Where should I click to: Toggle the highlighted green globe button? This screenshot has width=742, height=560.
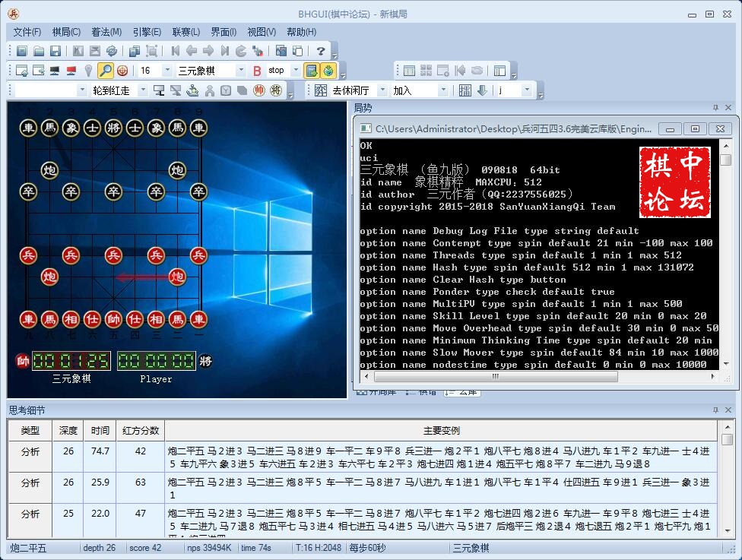(x=328, y=71)
